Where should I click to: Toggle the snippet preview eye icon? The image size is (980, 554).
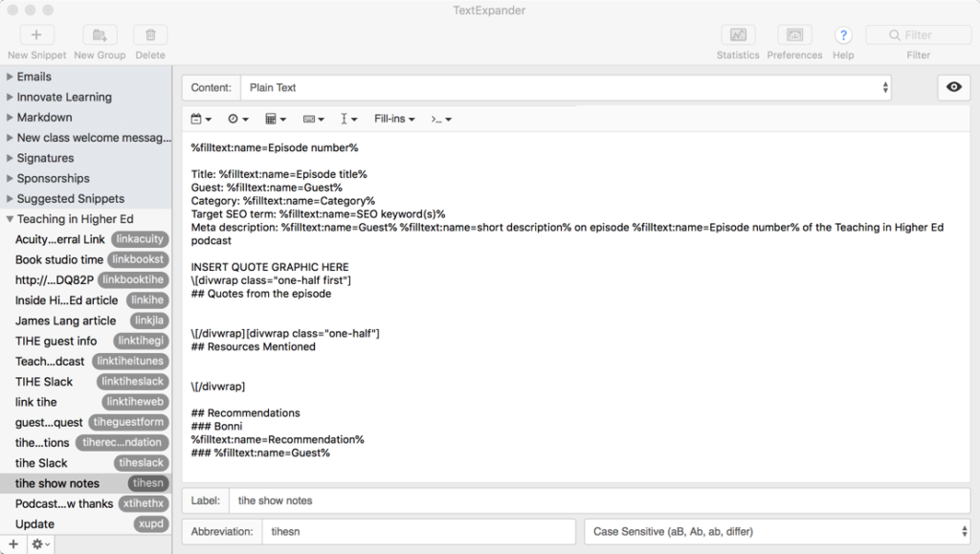point(954,87)
